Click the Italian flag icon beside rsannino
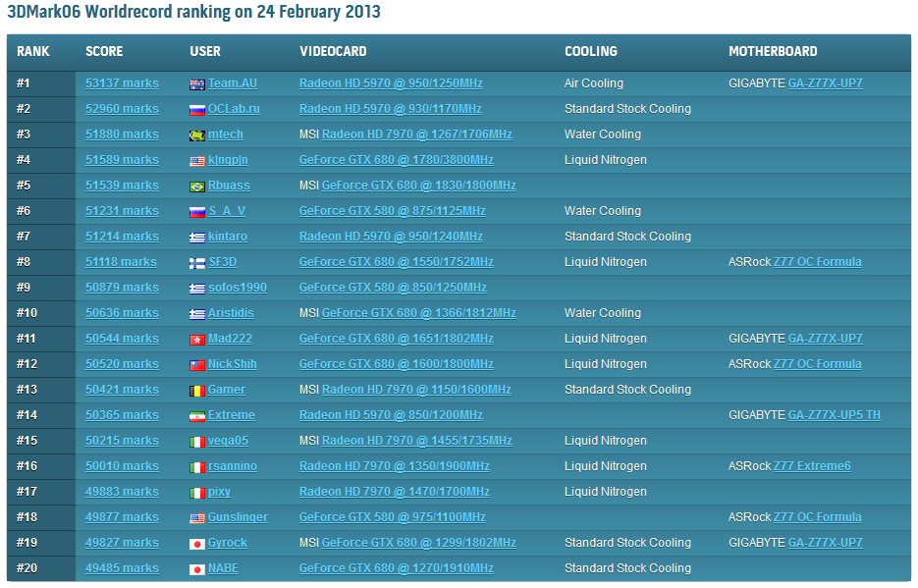The width and height of the screenshot is (918, 588). 196,467
